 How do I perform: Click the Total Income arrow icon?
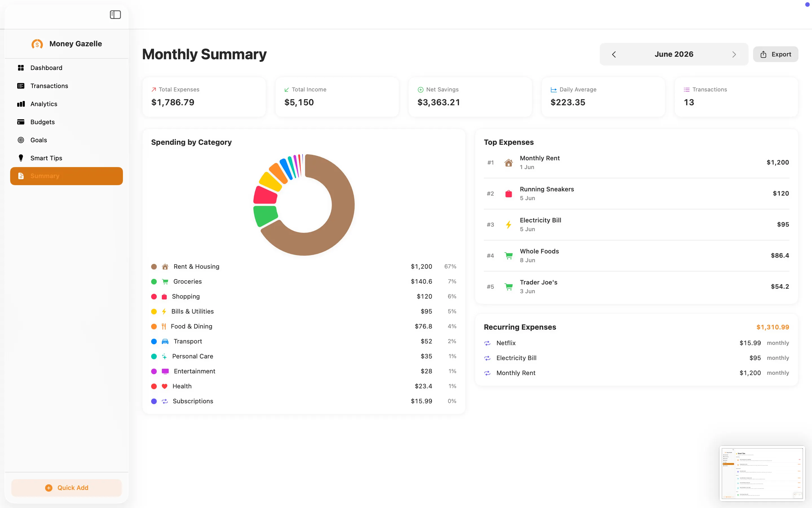286,90
